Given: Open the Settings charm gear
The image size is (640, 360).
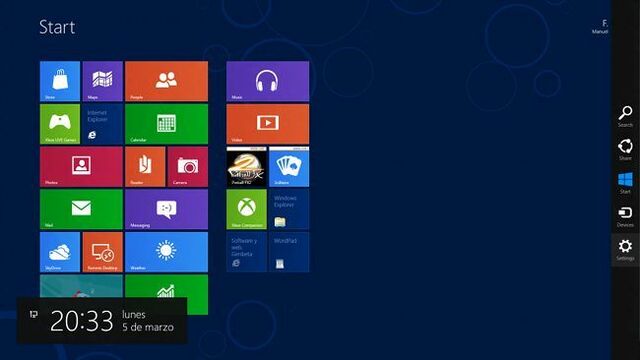Looking at the screenshot, I should [625, 250].
